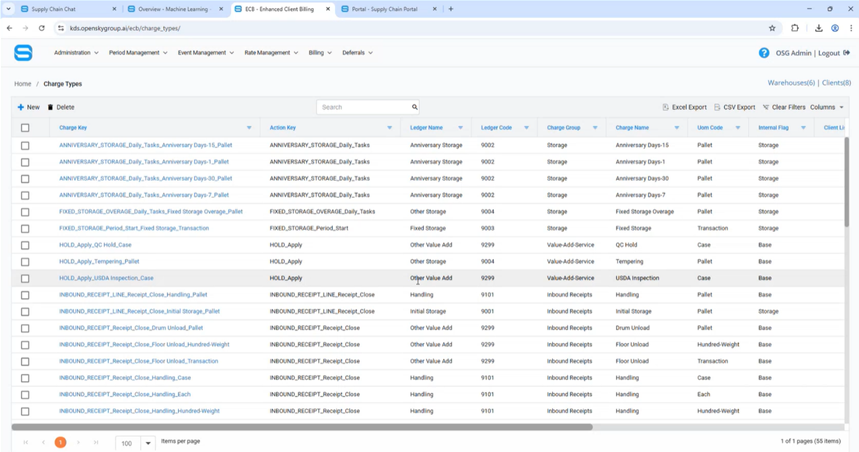Click the horizontal scrollbar under the table
859x452 pixels.
(x=300, y=427)
